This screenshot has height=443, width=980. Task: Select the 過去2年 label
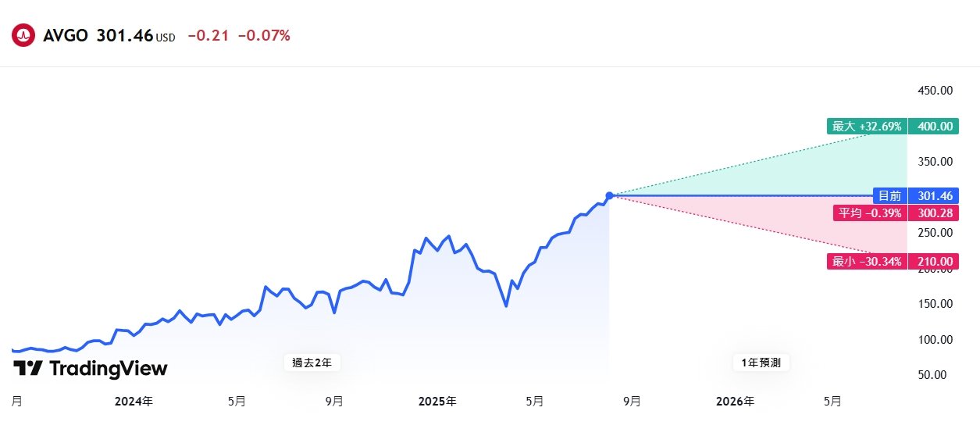click(312, 363)
